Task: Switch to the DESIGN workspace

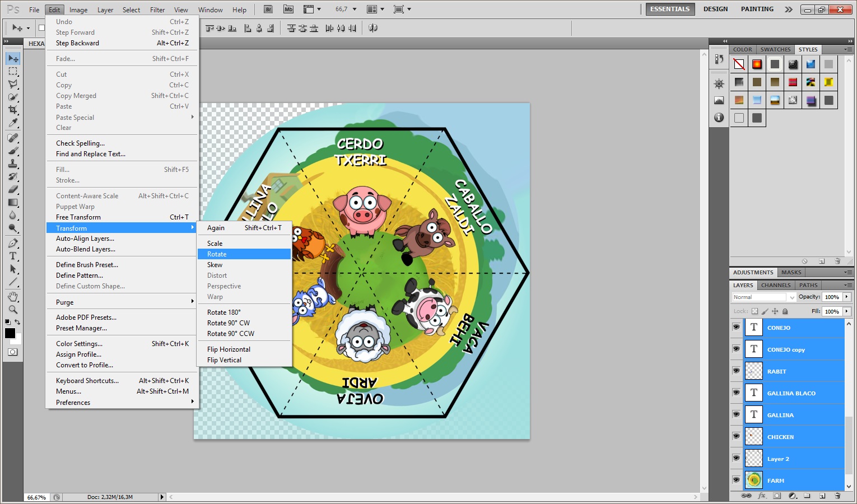Action: point(715,9)
